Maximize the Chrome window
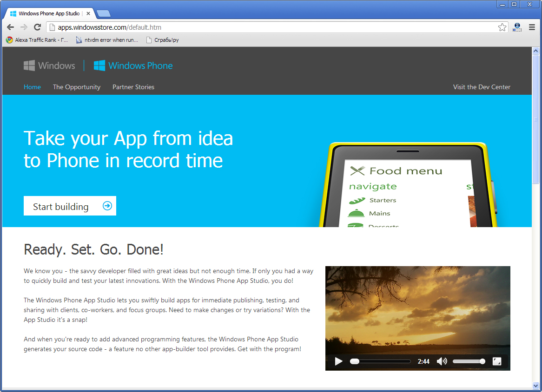 [514, 5]
